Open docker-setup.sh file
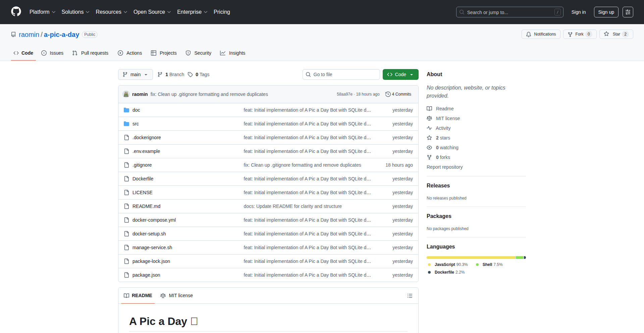The image size is (644, 333). [x=149, y=234]
